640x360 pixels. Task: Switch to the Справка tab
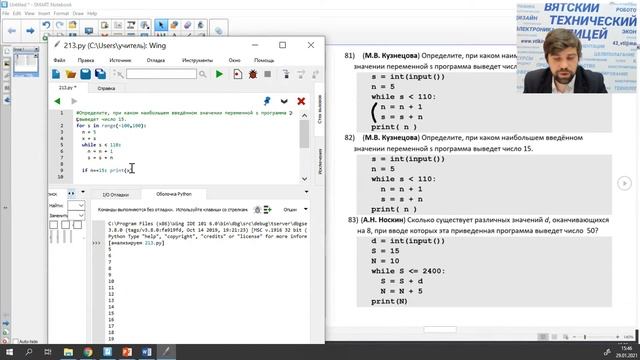106,88
